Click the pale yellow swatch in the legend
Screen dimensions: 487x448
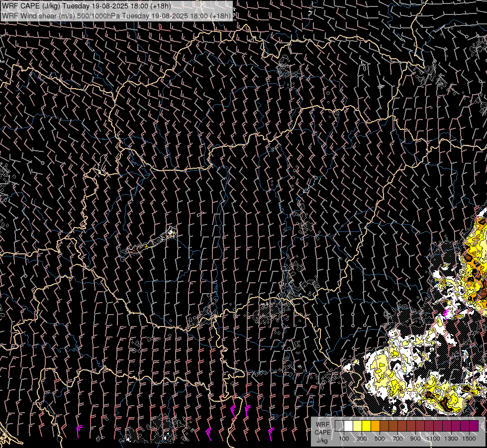[358, 426]
